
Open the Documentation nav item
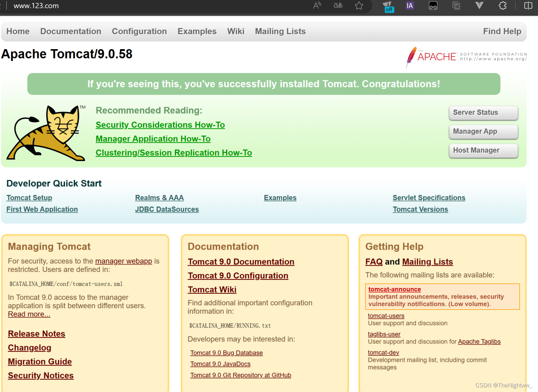(x=71, y=32)
